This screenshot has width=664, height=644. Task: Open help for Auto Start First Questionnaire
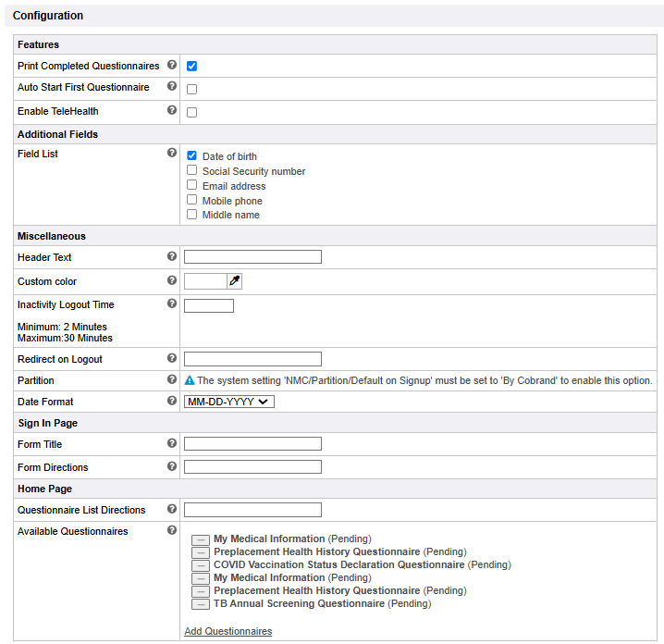click(172, 87)
